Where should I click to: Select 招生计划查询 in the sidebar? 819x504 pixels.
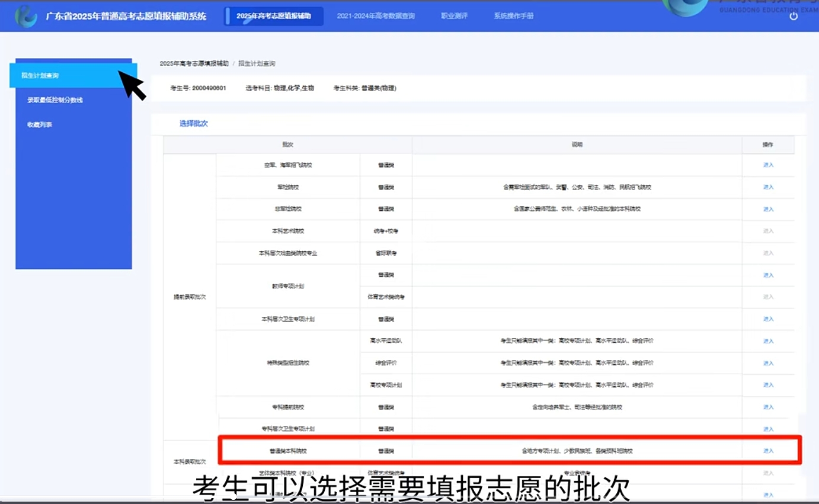click(x=40, y=76)
